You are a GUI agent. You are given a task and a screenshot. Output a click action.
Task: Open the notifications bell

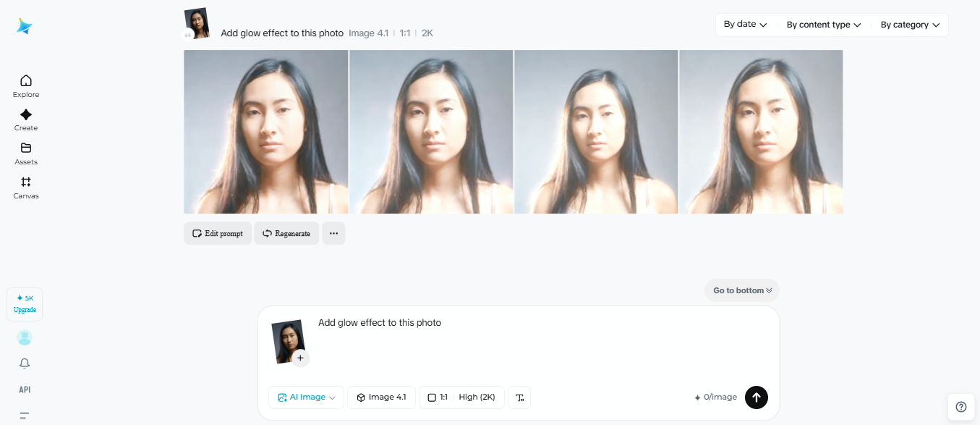tap(25, 363)
